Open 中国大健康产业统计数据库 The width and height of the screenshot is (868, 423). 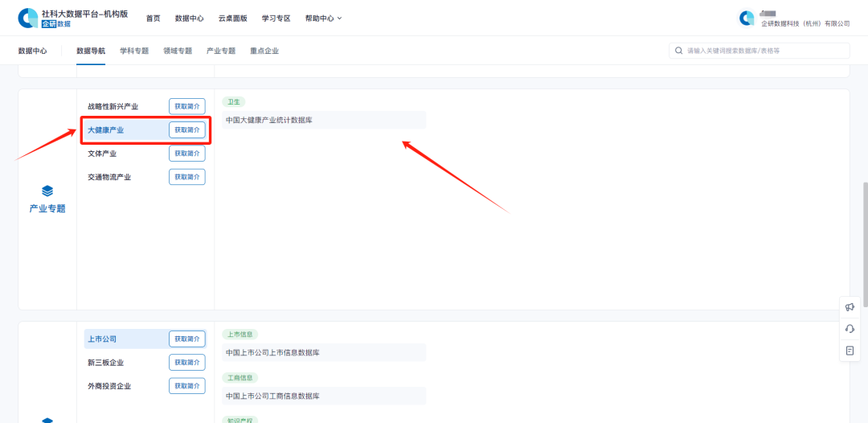tap(324, 120)
